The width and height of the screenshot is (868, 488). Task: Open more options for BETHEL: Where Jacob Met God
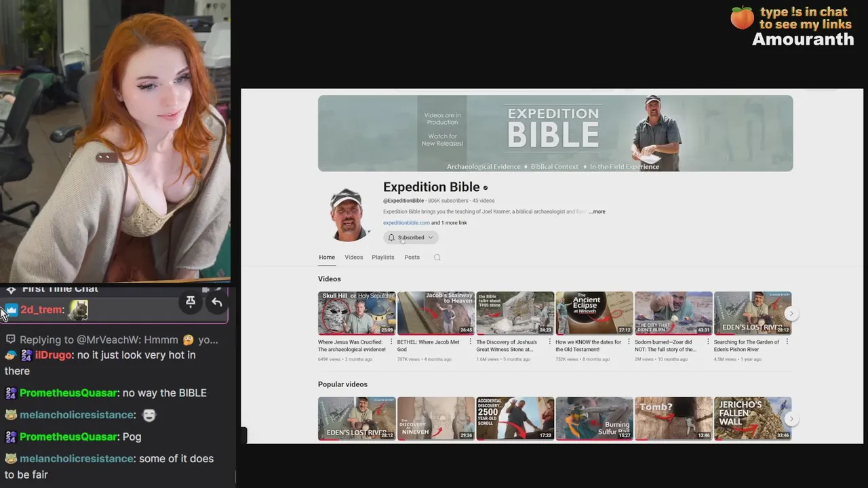point(471,342)
